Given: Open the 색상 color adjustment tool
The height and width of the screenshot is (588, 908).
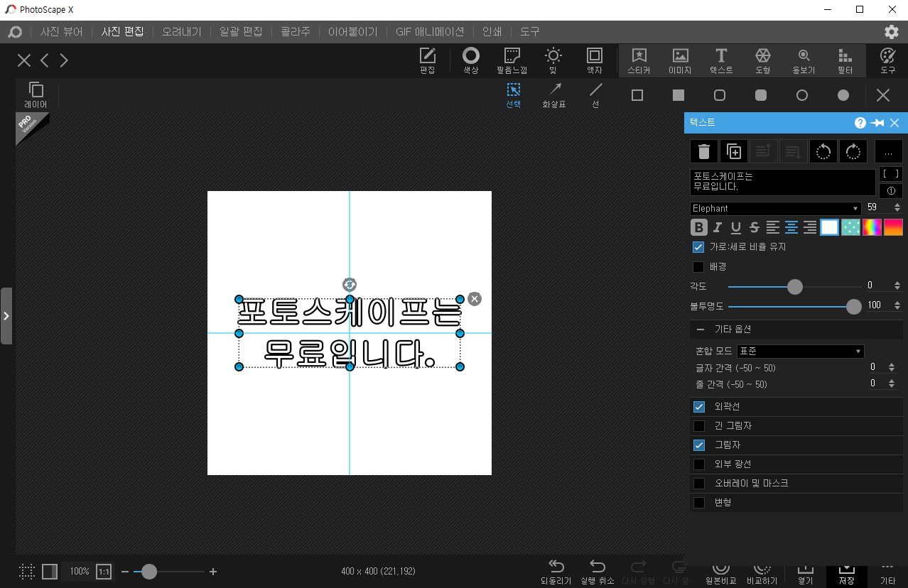Looking at the screenshot, I should pyautogui.click(x=470, y=60).
